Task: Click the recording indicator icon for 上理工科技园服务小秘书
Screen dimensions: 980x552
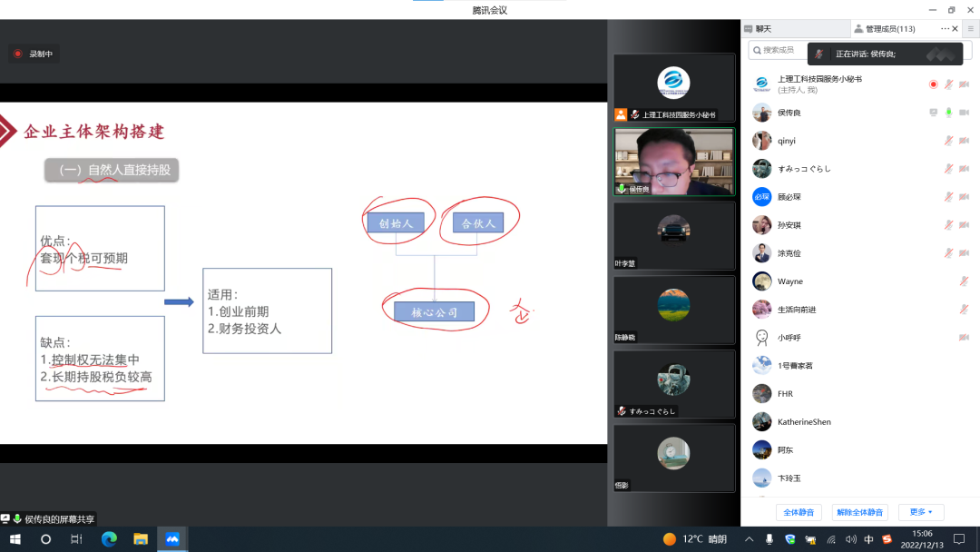Action: click(x=933, y=84)
